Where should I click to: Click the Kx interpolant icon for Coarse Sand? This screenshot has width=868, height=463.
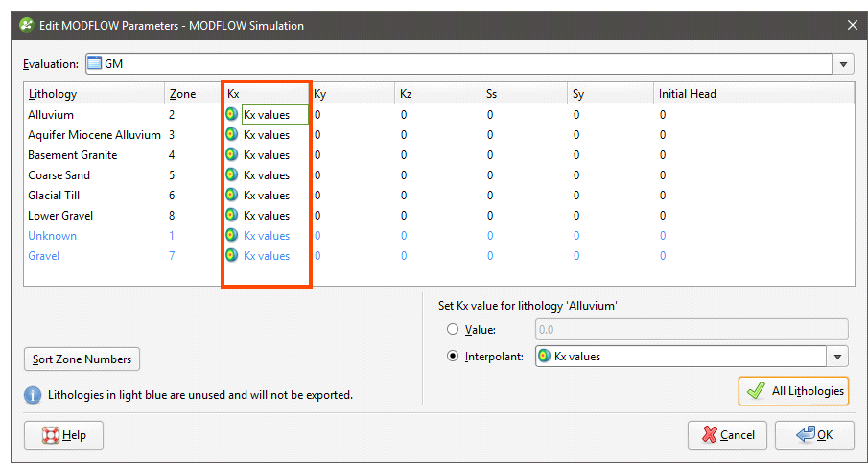[232, 174]
